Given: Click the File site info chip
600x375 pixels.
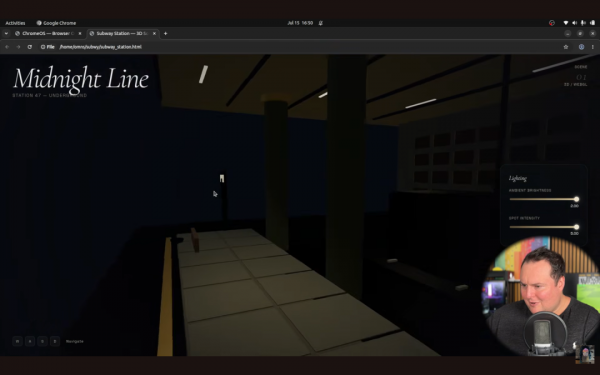Looking at the screenshot, I should click(47, 47).
